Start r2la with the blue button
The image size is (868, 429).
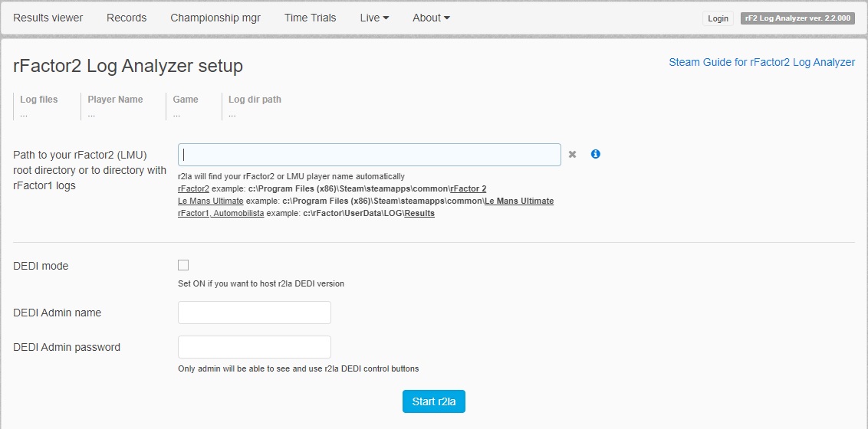434,402
